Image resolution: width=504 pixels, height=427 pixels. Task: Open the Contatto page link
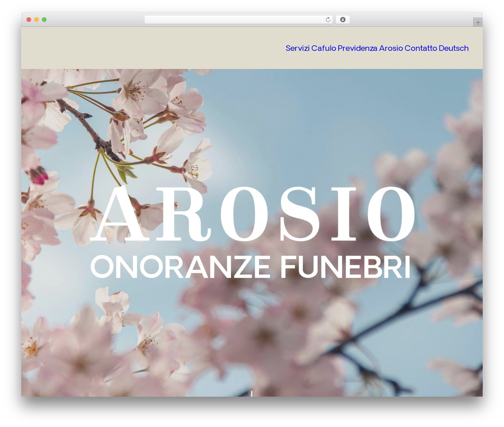(421, 48)
